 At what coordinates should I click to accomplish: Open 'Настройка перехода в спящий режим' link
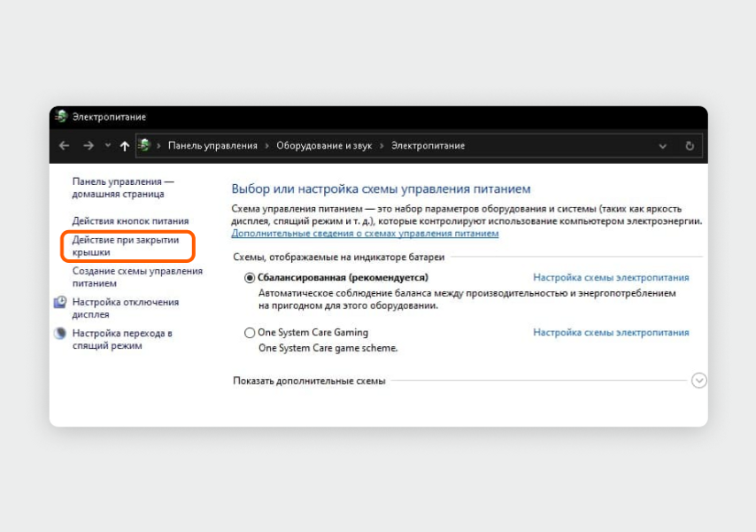coord(122,339)
